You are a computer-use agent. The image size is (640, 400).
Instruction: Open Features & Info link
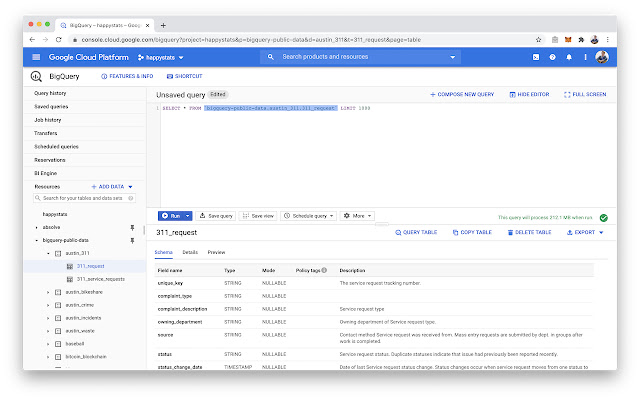(x=127, y=76)
